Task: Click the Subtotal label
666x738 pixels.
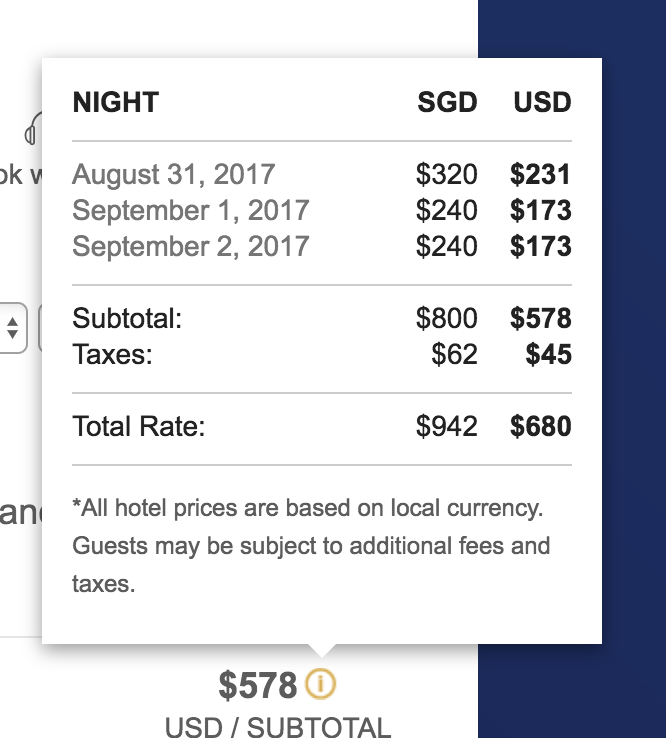Action: (x=127, y=318)
